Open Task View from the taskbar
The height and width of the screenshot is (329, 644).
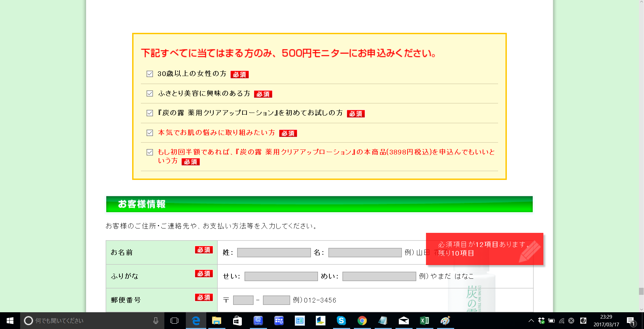(x=174, y=321)
